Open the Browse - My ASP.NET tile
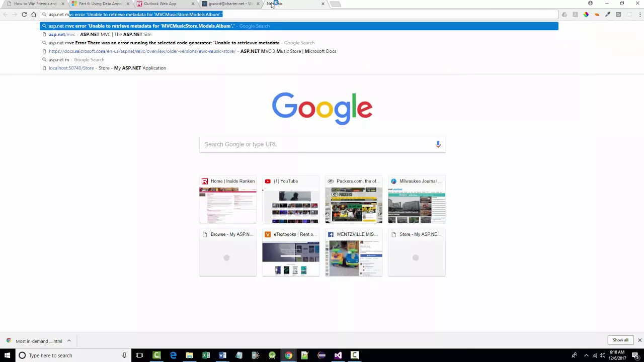Image resolution: width=644 pixels, height=362 pixels. 228,252
